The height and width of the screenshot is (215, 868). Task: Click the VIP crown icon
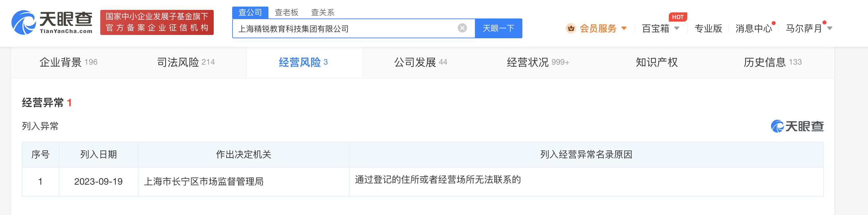(x=571, y=28)
